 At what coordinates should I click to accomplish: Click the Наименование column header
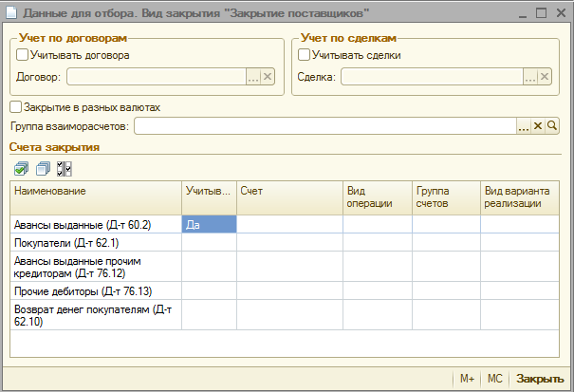95,192
